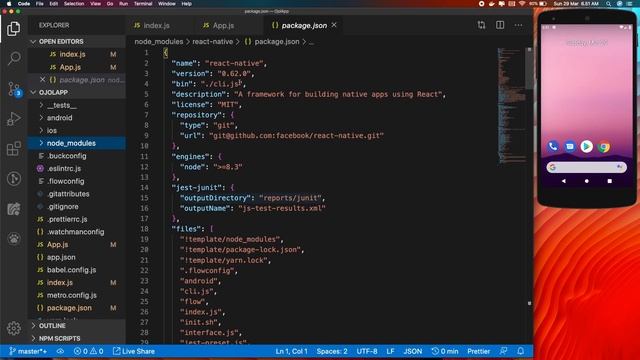Start Live Share from status bar

click(134, 351)
